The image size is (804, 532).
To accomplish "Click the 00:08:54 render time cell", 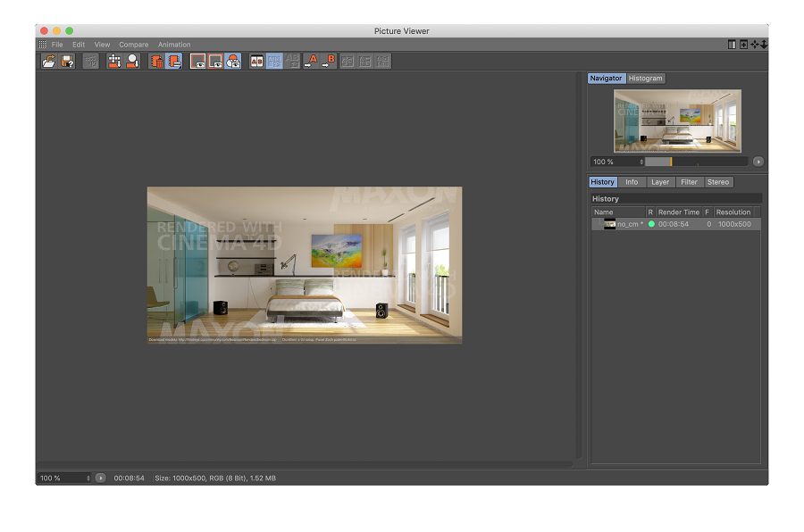I will (x=674, y=224).
